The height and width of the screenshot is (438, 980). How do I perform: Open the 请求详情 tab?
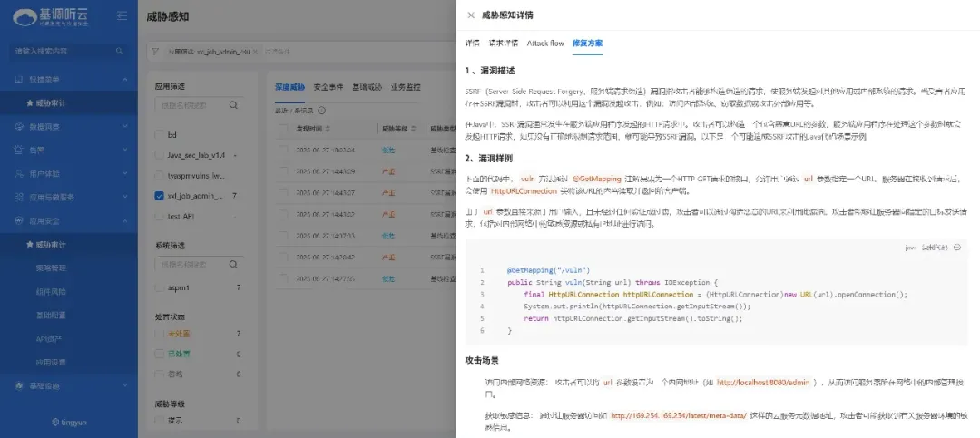coord(504,43)
